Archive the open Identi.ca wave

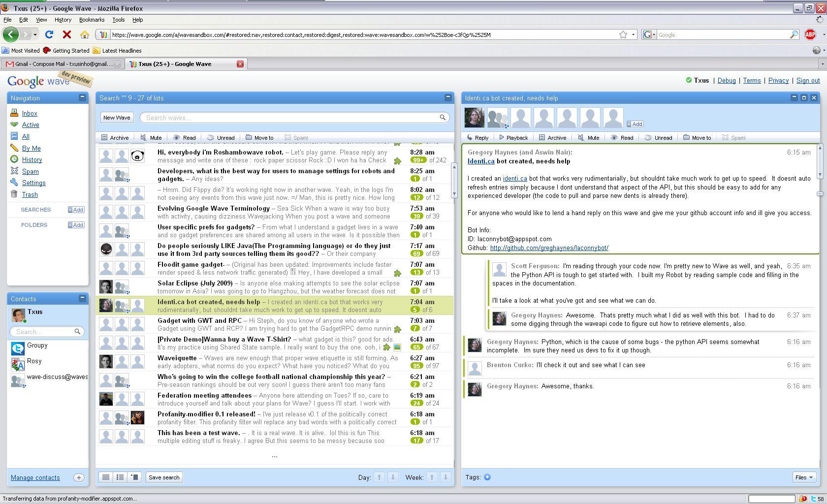tap(552, 138)
